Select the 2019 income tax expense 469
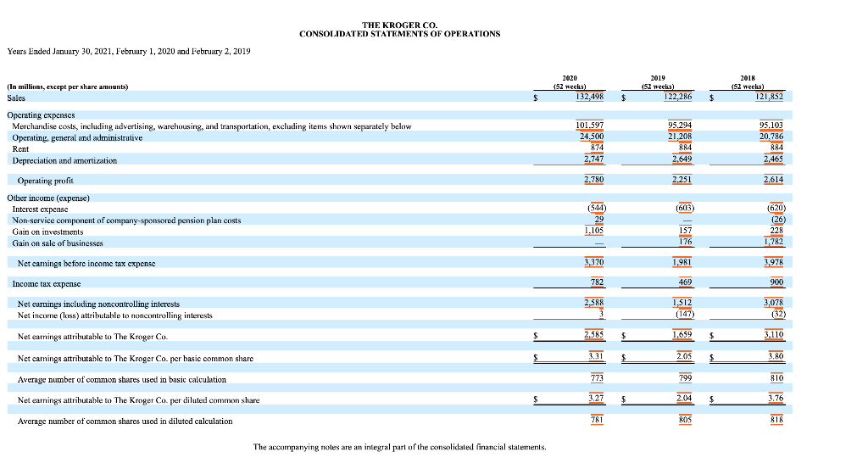Viewport: 868px width, 469px height. (x=685, y=282)
